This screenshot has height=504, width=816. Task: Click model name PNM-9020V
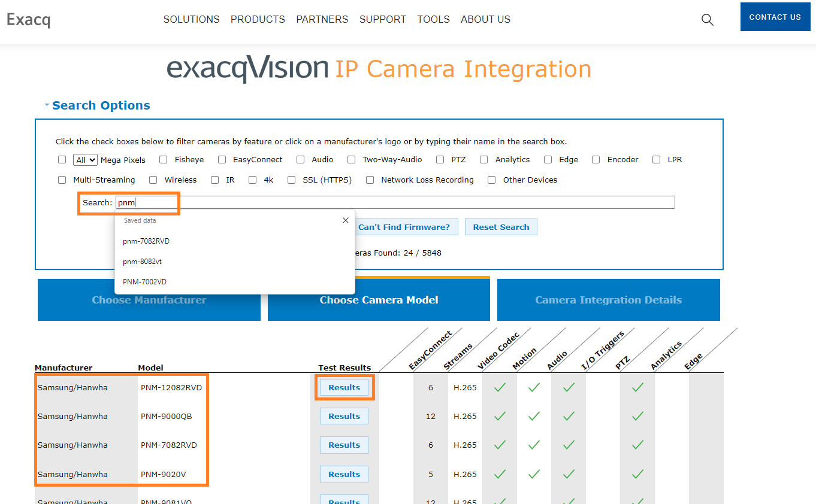pos(164,474)
